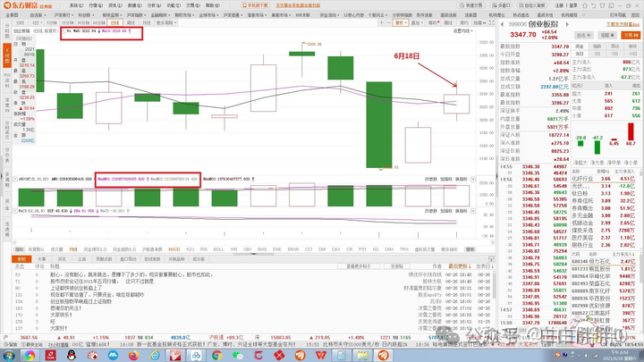Open 设置均线 dropdown
Viewport: 644px width, 362px height.
coord(463,31)
